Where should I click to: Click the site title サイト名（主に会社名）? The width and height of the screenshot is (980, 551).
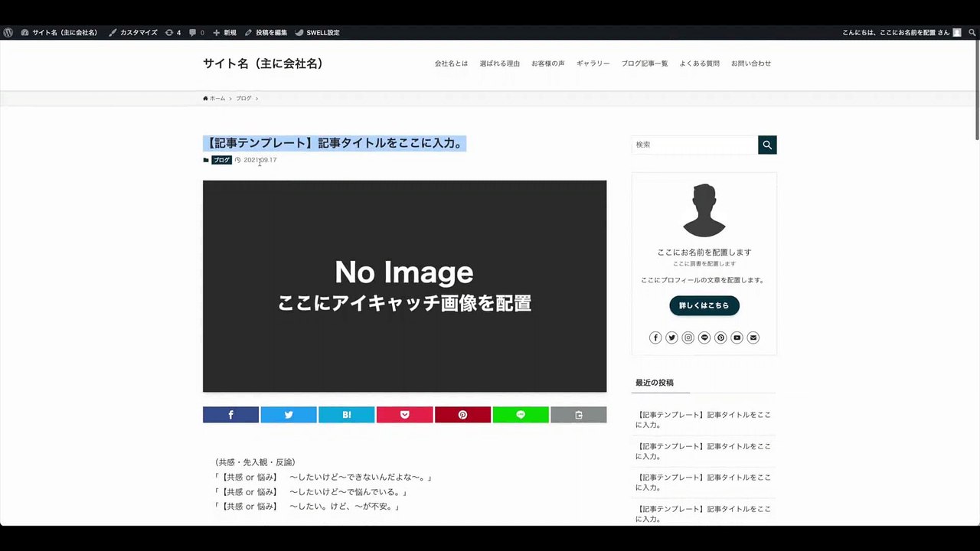pyautogui.click(x=263, y=64)
